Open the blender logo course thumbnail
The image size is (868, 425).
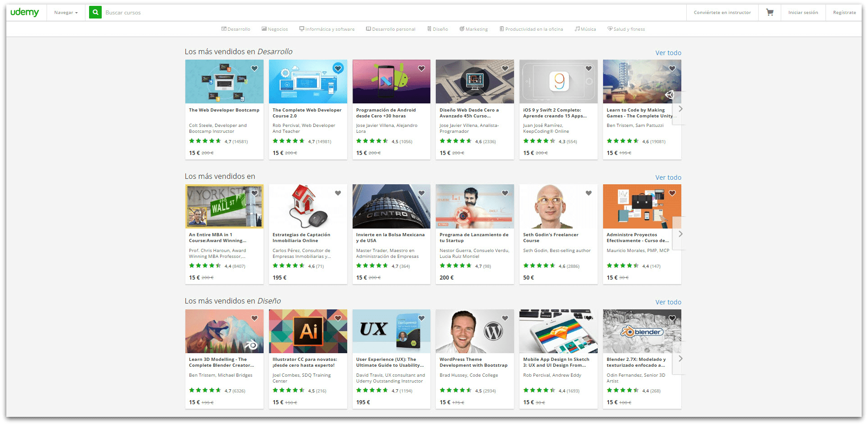tap(642, 331)
